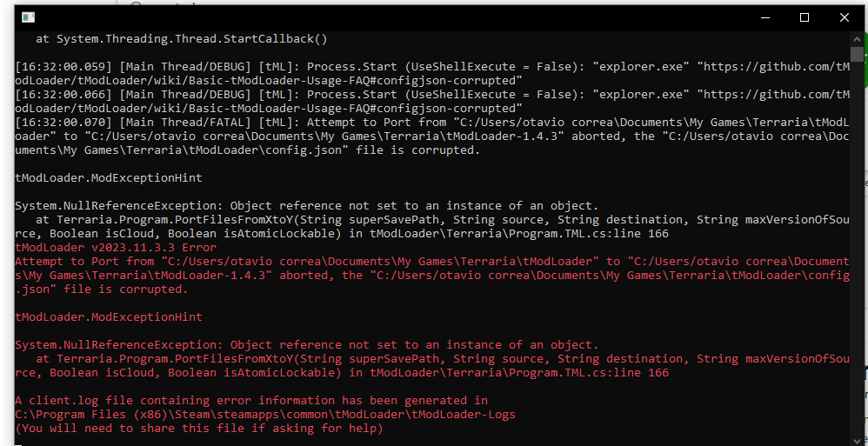Click the vertical scrollbar thumb

[858, 55]
